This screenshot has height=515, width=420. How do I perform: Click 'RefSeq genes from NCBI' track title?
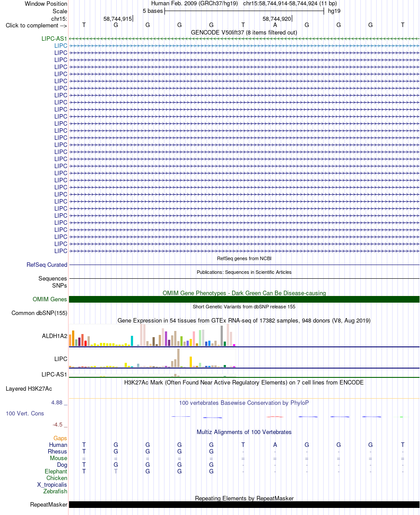click(244, 258)
